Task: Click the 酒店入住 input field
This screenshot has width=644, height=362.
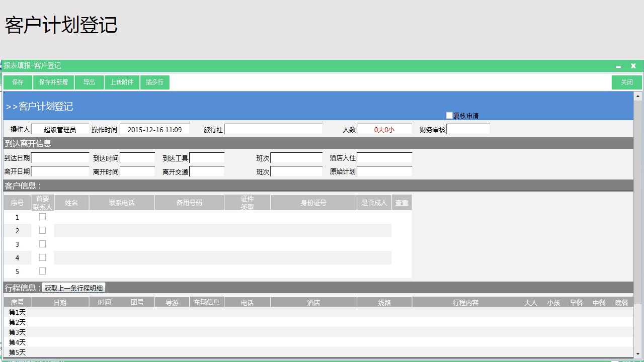Action: 384,158
